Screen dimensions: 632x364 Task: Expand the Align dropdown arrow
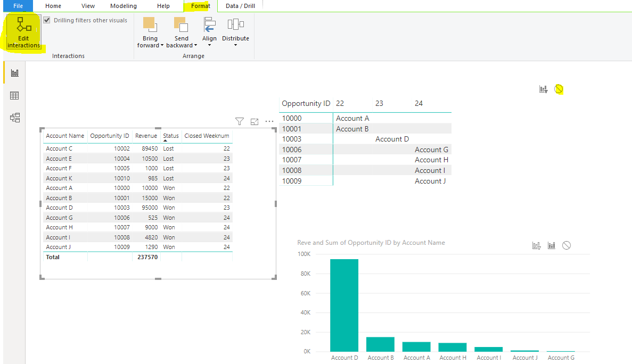tap(209, 45)
